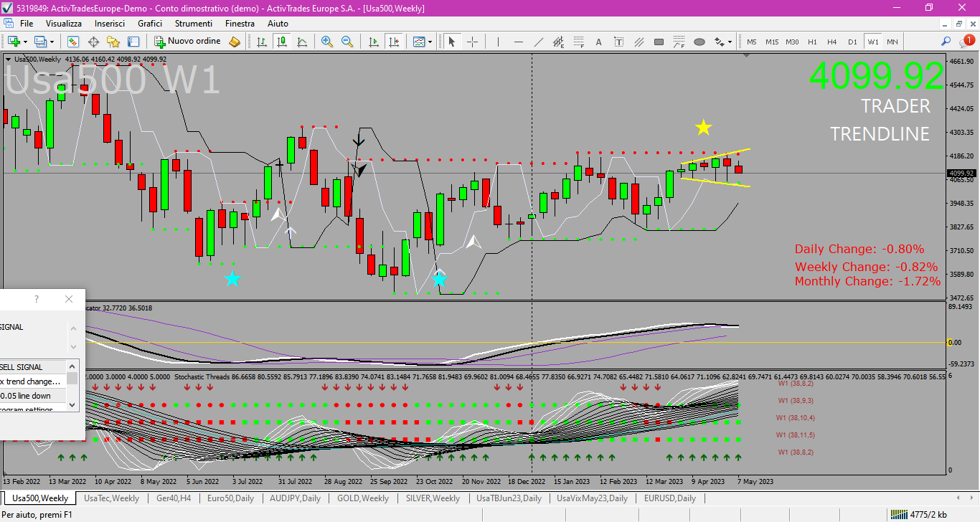Screen dimensions: 980x522
Task: Open the Data Window crosshair icon
Action: pyautogui.click(x=93, y=42)
